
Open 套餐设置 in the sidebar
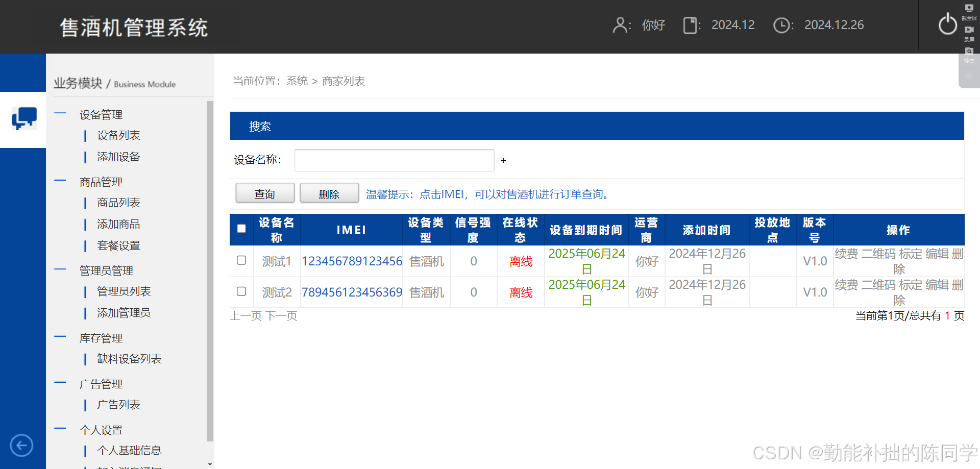(x=118, y=245)
